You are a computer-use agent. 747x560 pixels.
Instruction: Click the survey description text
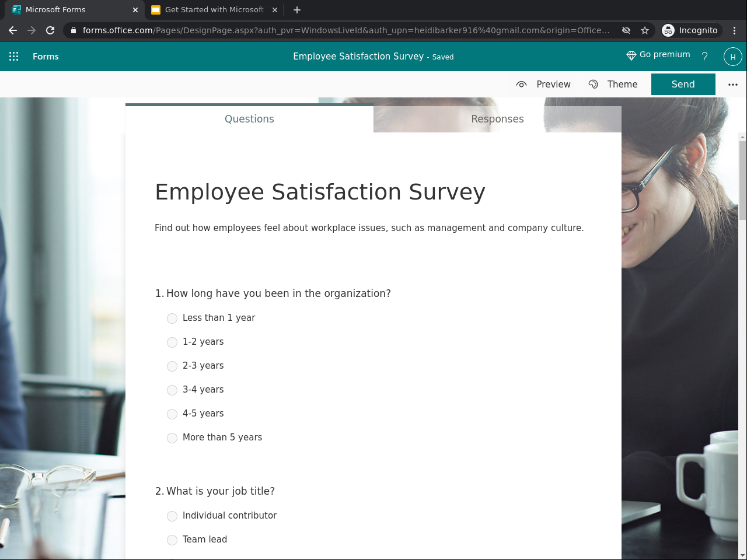click(x=369, y=228)
